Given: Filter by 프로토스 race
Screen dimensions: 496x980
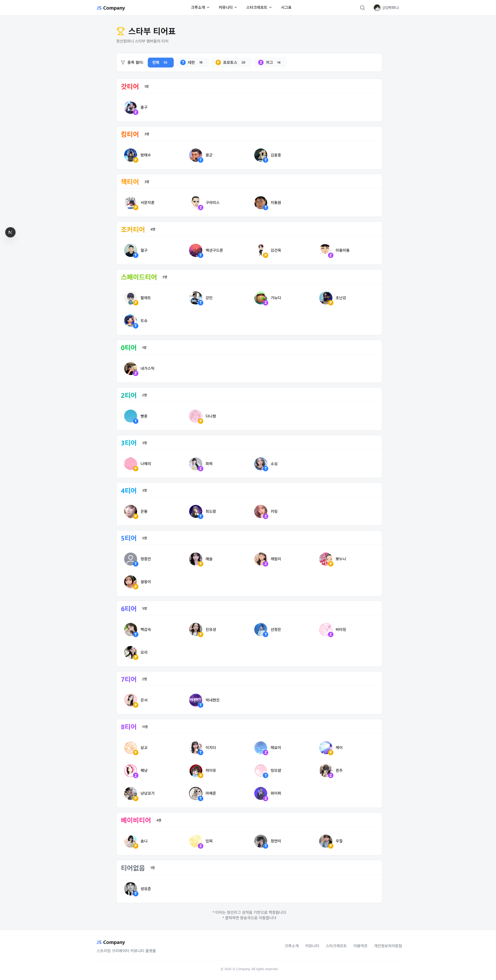Looking at the screenshot, I should coord(231,62).
